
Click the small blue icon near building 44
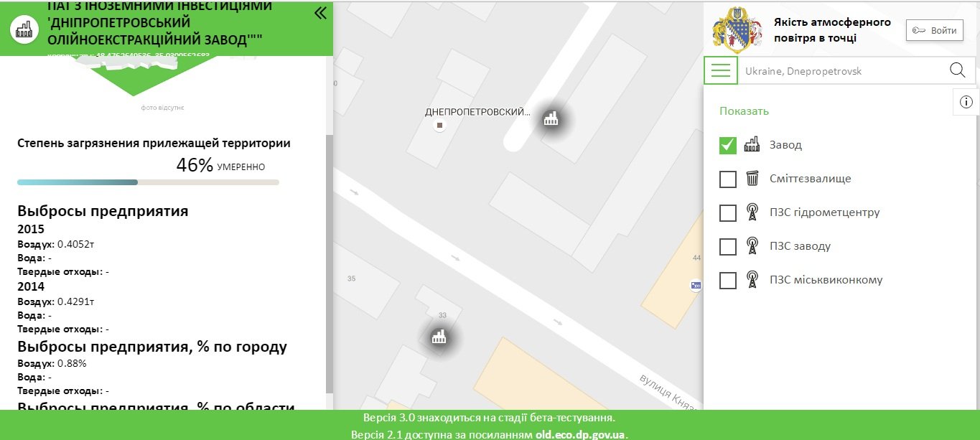(x=695, y=286)
